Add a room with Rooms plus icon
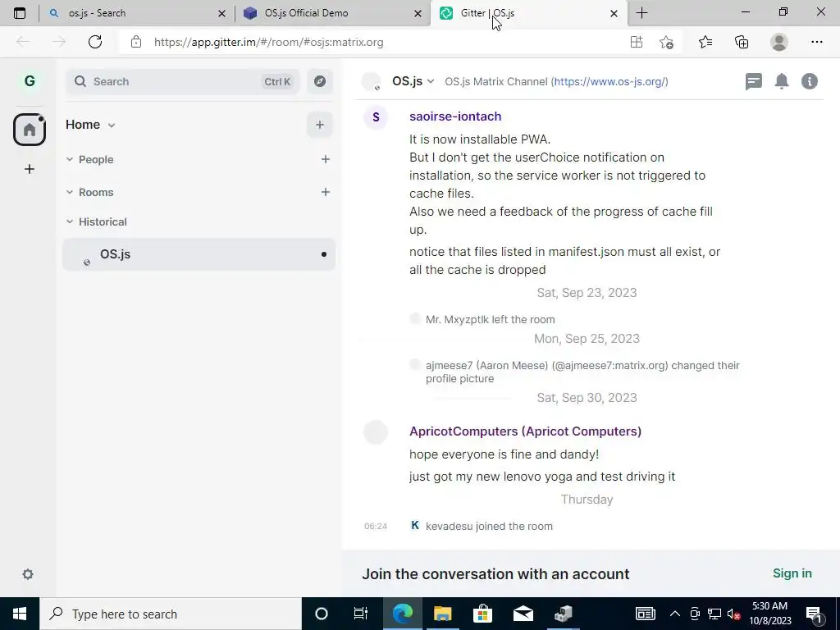The width and height of the screenshot is (840, 630). (x=325, y=192)
